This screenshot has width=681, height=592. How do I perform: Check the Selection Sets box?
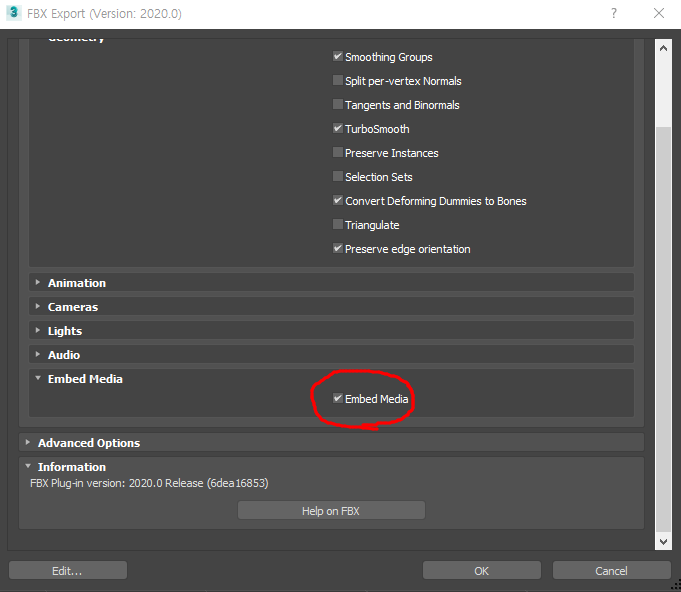click(337, 176)
